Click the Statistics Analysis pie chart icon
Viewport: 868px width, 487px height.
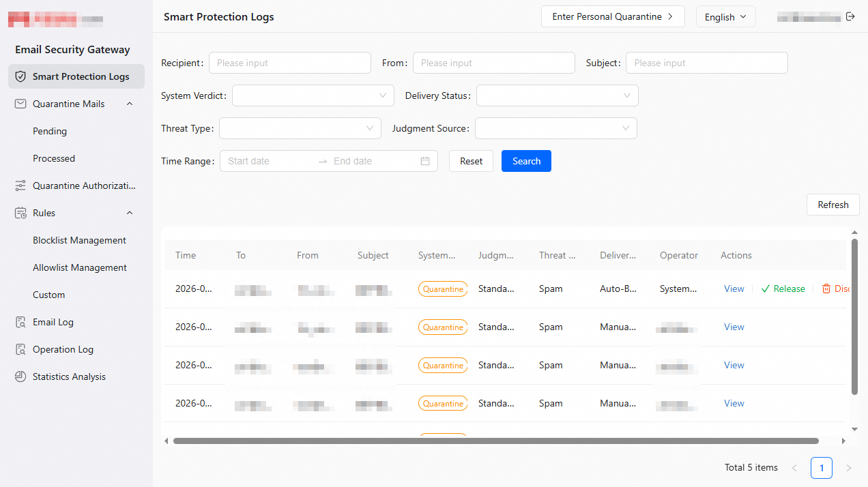[x=20, y=377]
